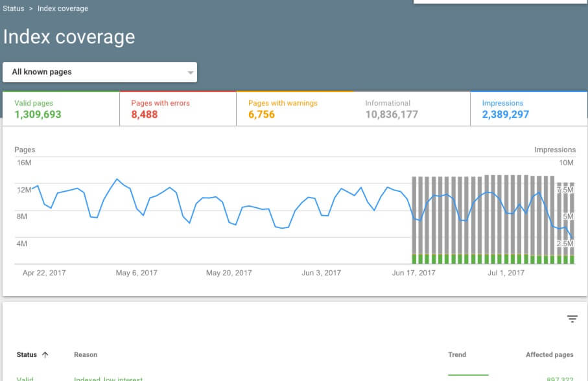Toggle the Pages with errors card
This screenshot has height=381, width=588.
coord(178,109)
